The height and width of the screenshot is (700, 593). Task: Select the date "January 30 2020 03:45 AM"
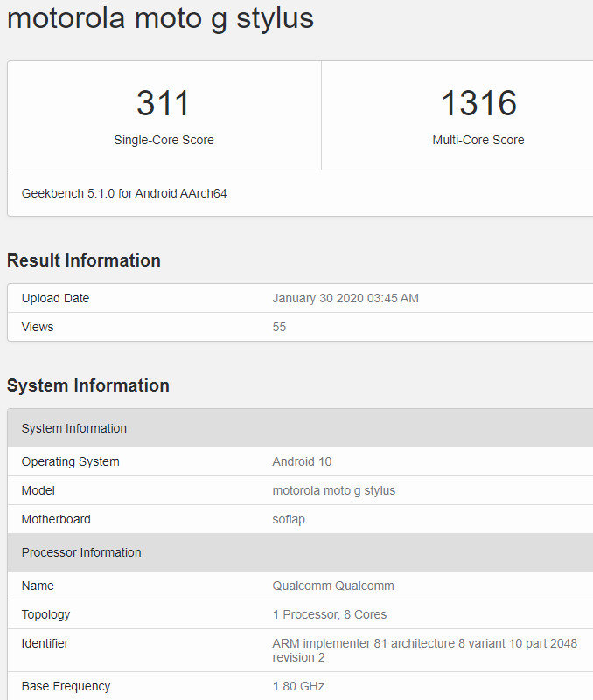pos(345,298)
